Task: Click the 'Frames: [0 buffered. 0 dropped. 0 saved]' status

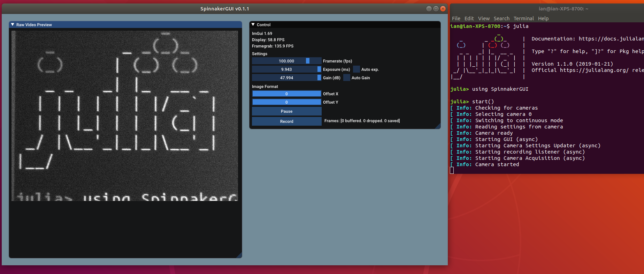Action: tap(362, 121)
